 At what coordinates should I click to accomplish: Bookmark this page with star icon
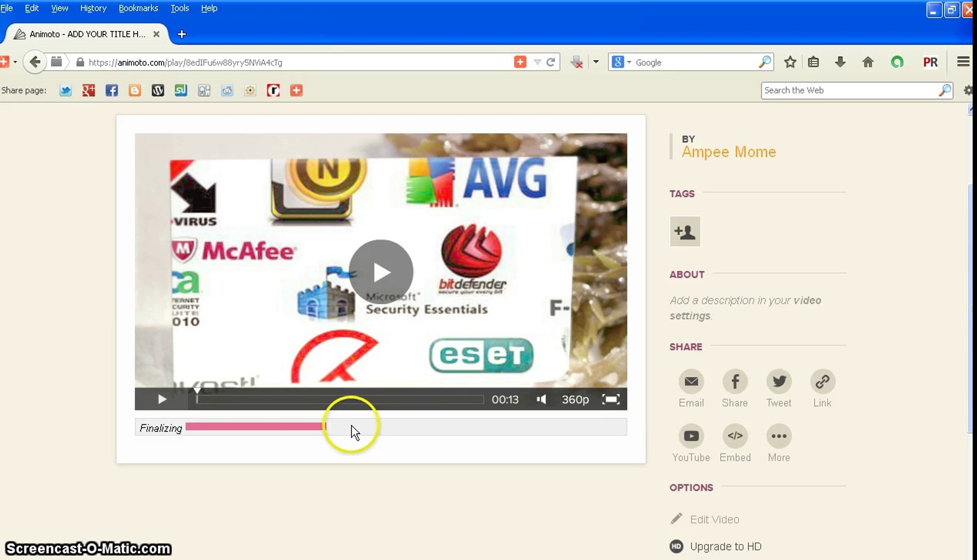coord(790,62)
